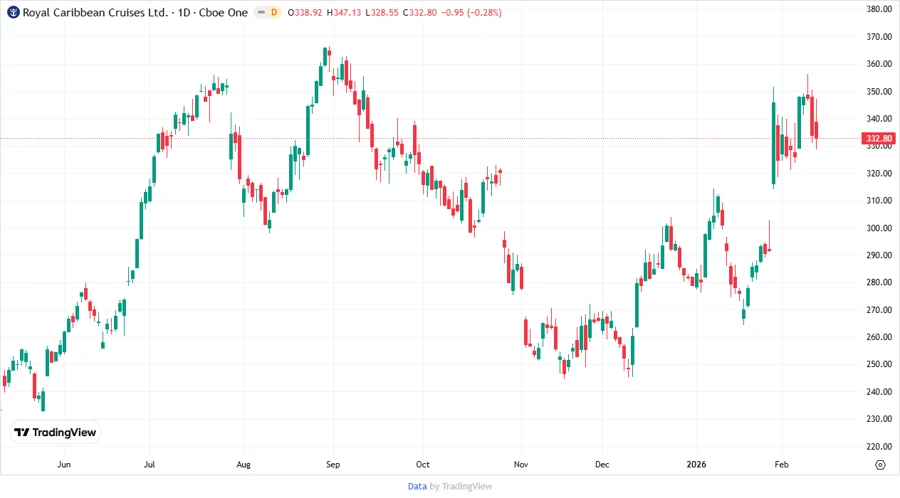Image resolution: width=900 pixels, height=498 pixels.
Task: Click the TradingView logo badge
Action: [56, 433]
